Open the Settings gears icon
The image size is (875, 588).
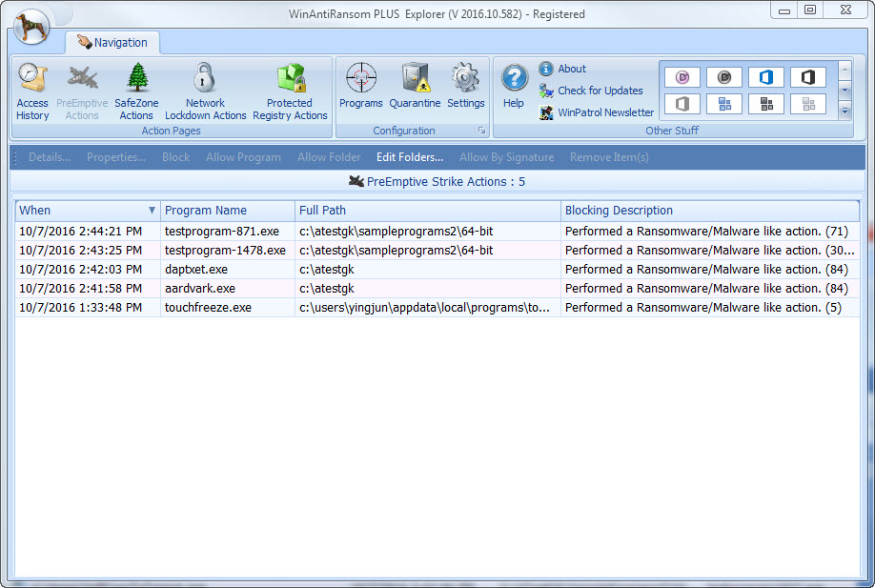tap(466, 77)
